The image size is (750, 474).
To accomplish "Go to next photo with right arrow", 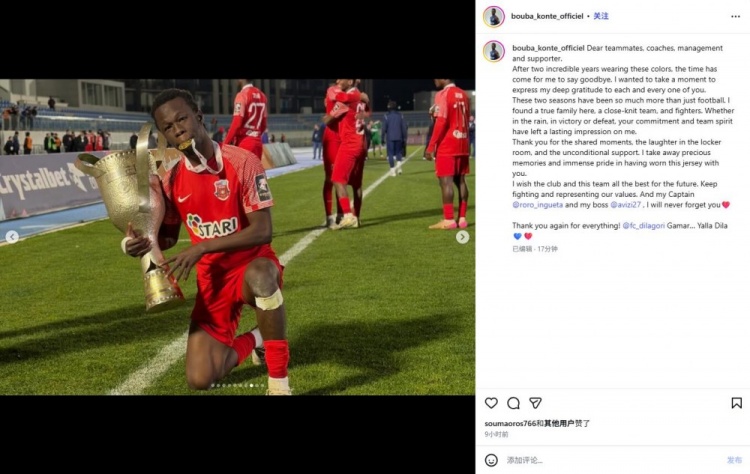I will pyautogui.click(x=462, y=237).
